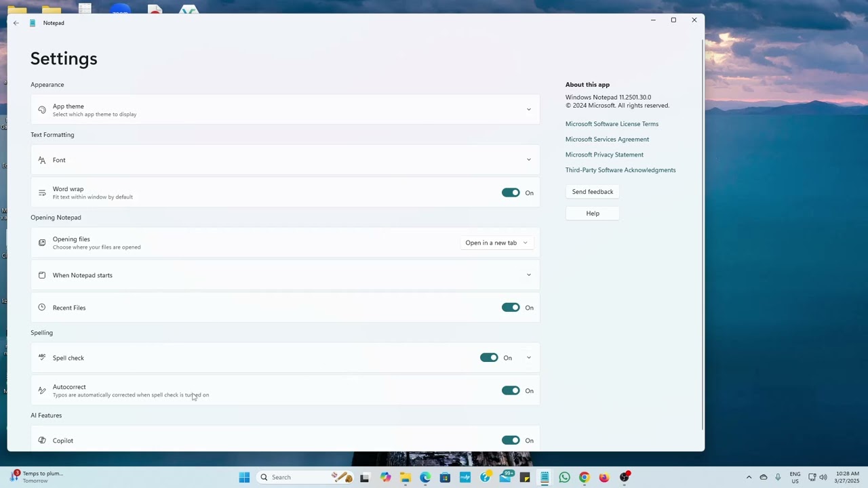Click the Help button

click(593, 213)
